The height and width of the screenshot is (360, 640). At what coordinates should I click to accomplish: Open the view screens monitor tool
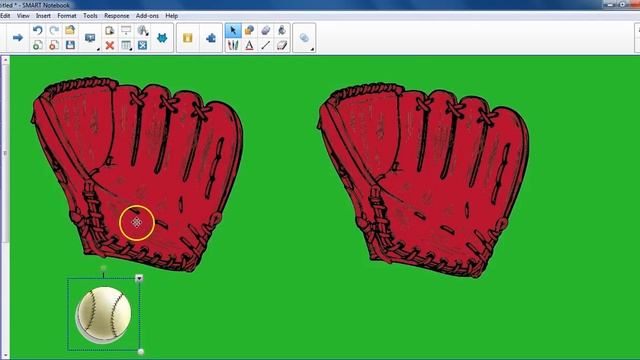tap(90, 38)
